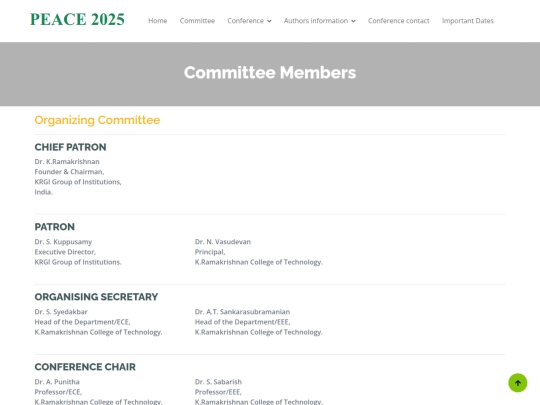Open the Important Dates page

(468, 21)
